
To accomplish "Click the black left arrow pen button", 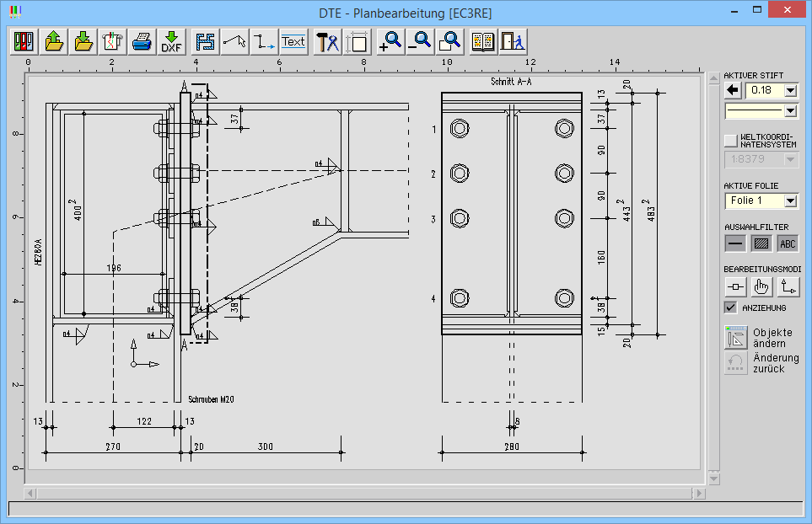I will point(733,90).
